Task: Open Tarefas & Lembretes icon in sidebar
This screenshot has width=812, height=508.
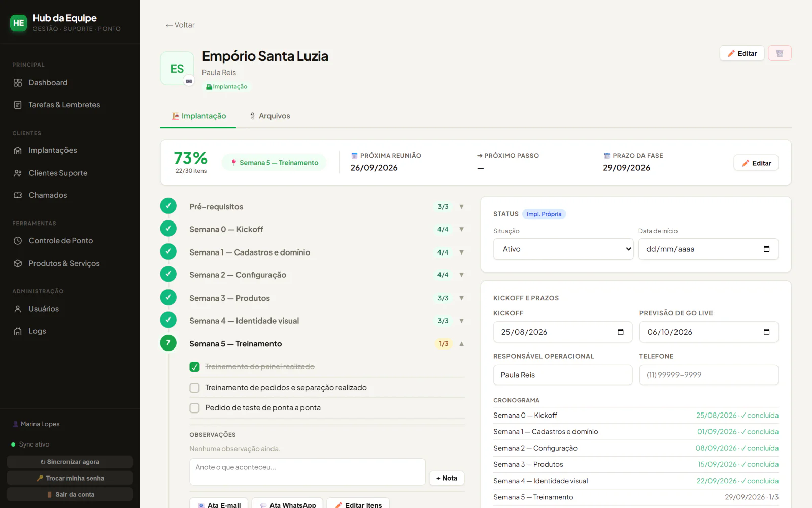Action: click(18, 105)
